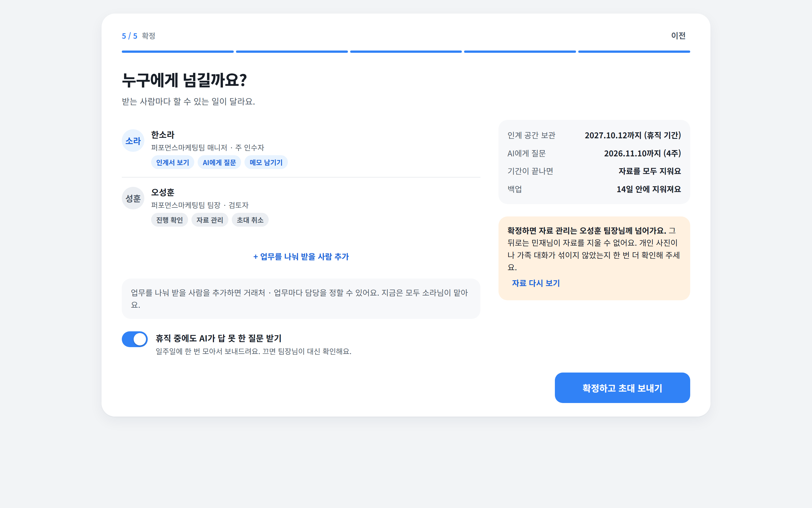Click the last progress bar segment
The height and width of the screenshot is (508, 812).
point(634,52)
